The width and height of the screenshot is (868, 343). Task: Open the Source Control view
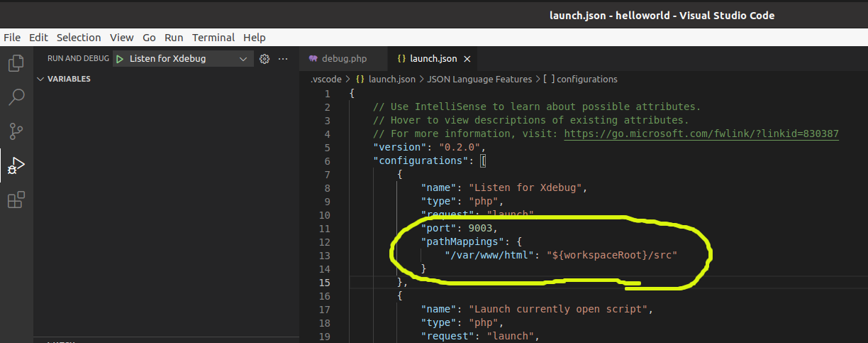16,131
